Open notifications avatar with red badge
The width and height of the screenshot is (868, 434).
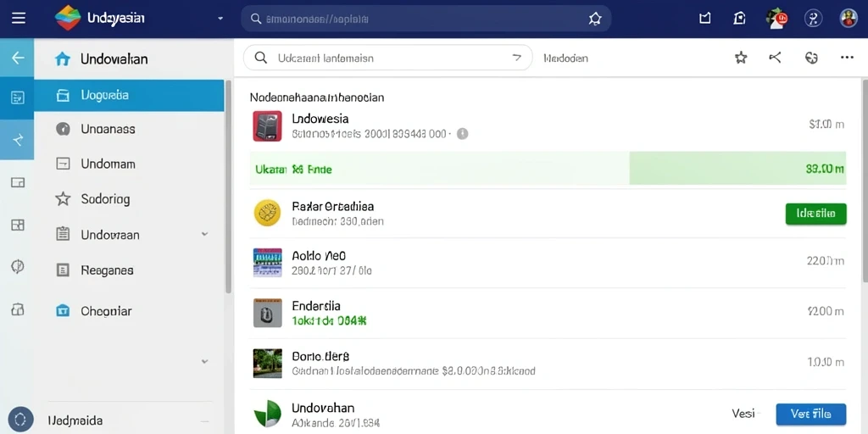776,19
